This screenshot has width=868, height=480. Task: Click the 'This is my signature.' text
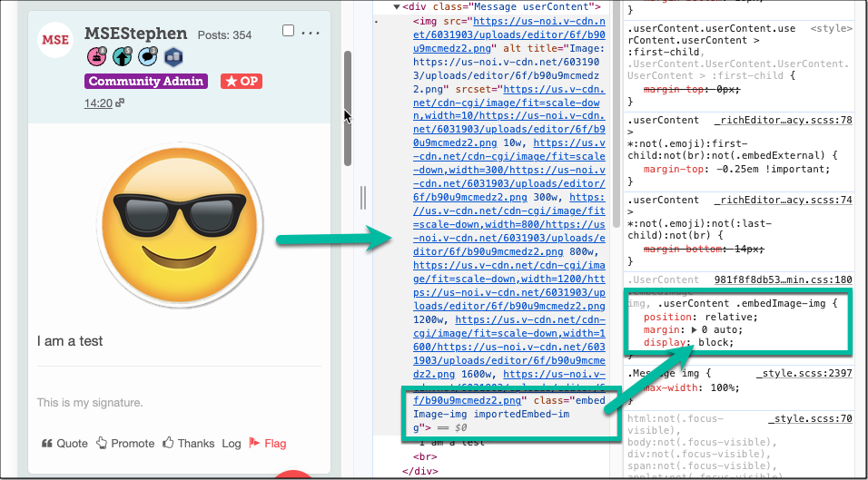pyautogui.click(x=90, y=403)
